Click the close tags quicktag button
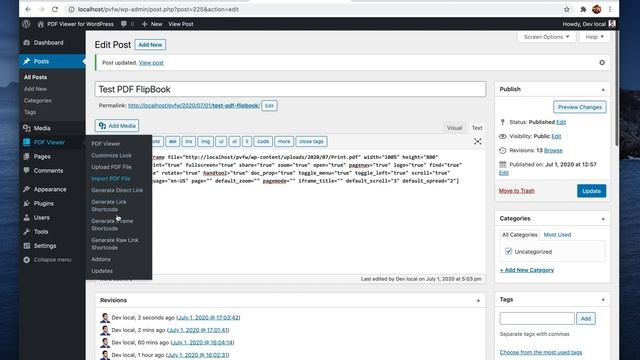640x360 pixels. click(x=311, y=141)
